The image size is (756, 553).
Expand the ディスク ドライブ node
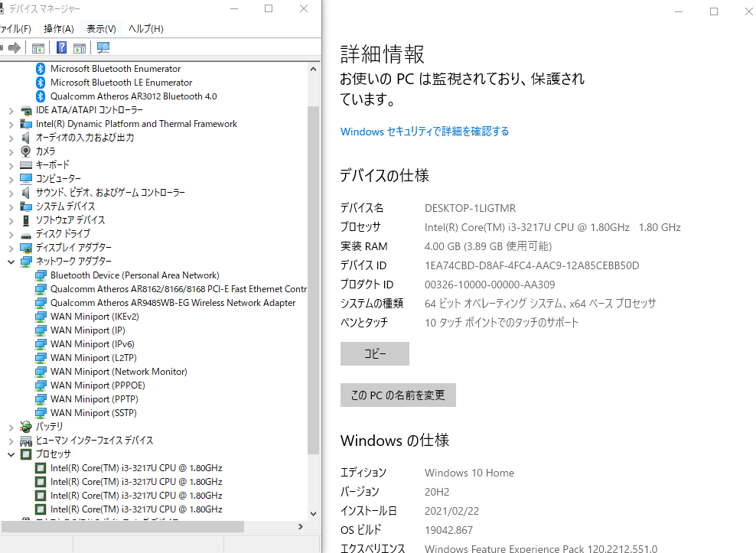click(x=11, y=235)
